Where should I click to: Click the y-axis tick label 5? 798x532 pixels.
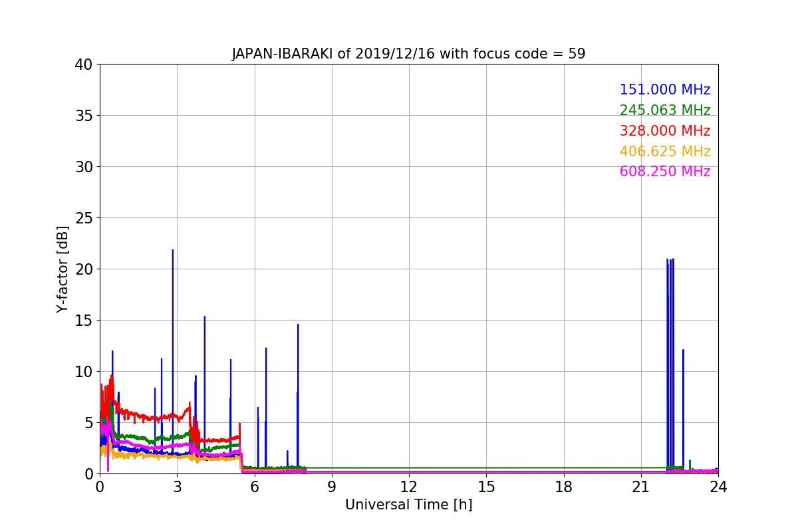point(88,423)
